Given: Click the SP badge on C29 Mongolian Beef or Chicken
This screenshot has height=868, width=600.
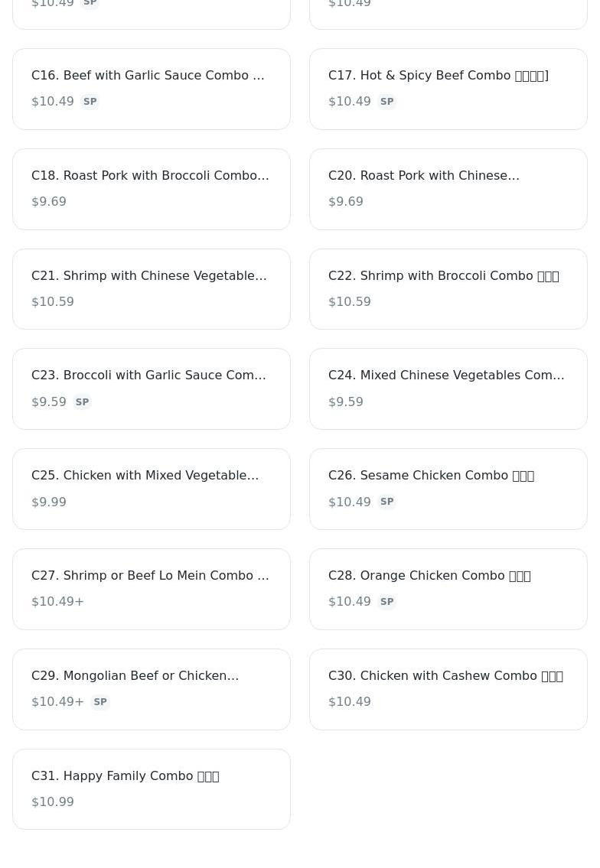Looking at the screenshot, I should point(99,702).
